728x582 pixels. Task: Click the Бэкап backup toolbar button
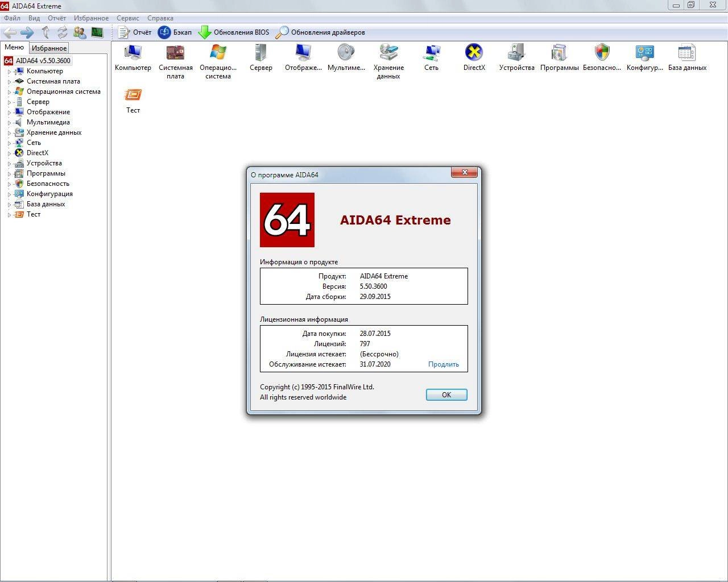tap(175, 32)
